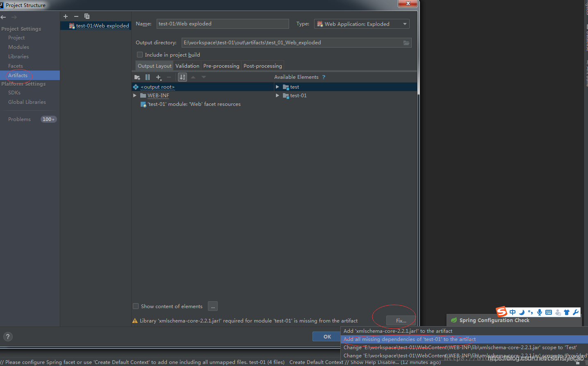Viewport: 588px width, 366px height.
Task: Open the help question mark button
Action: pyautogui.click(x=7, y=337)
